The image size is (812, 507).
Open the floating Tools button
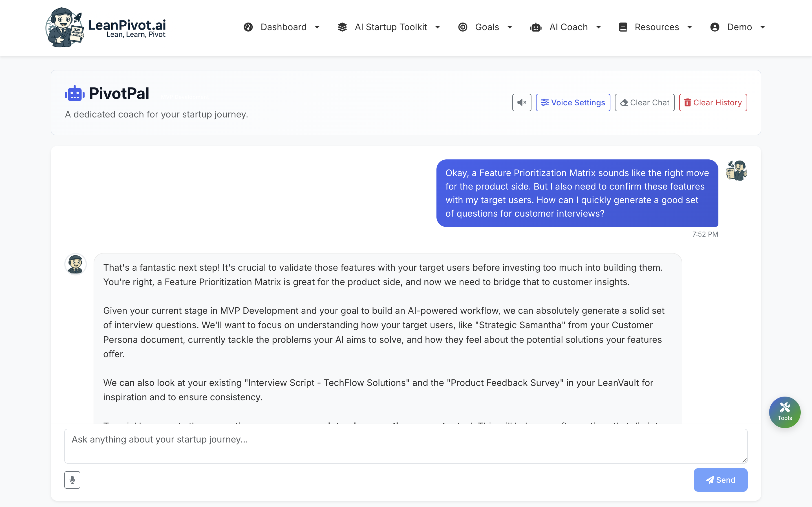tap(785, 412)
